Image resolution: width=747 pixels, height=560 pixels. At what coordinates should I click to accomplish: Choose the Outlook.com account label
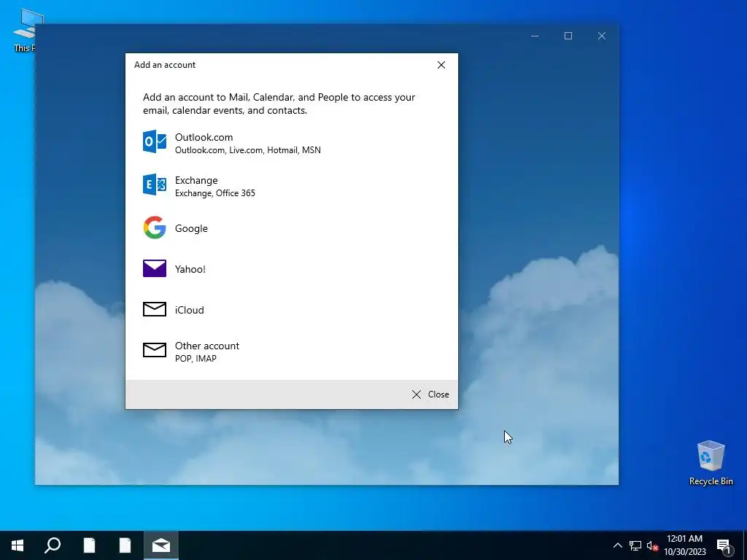(204, 137)
